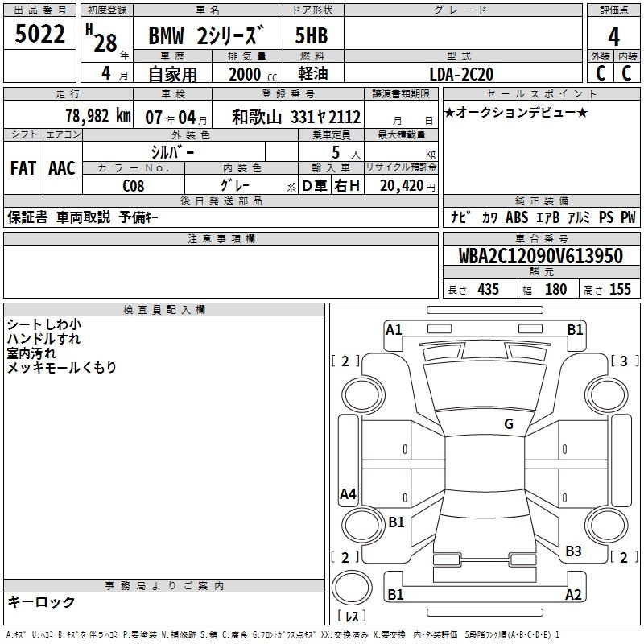Image resolution: width=644 pixels, height=644 pixels.
Task: Select the fuel type 軽油
Action: [x=313, y=73]
